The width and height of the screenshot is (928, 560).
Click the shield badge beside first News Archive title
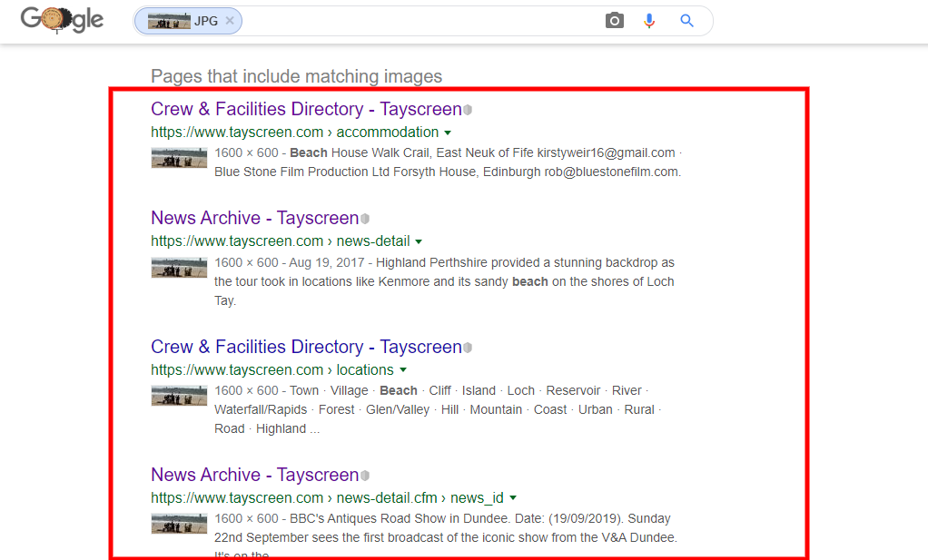point(365,219)
